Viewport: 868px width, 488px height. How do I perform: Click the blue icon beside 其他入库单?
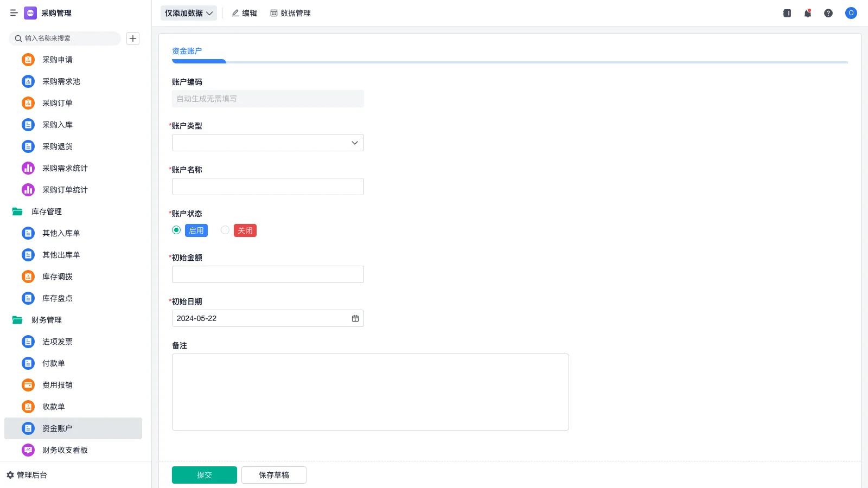(28, 233)
